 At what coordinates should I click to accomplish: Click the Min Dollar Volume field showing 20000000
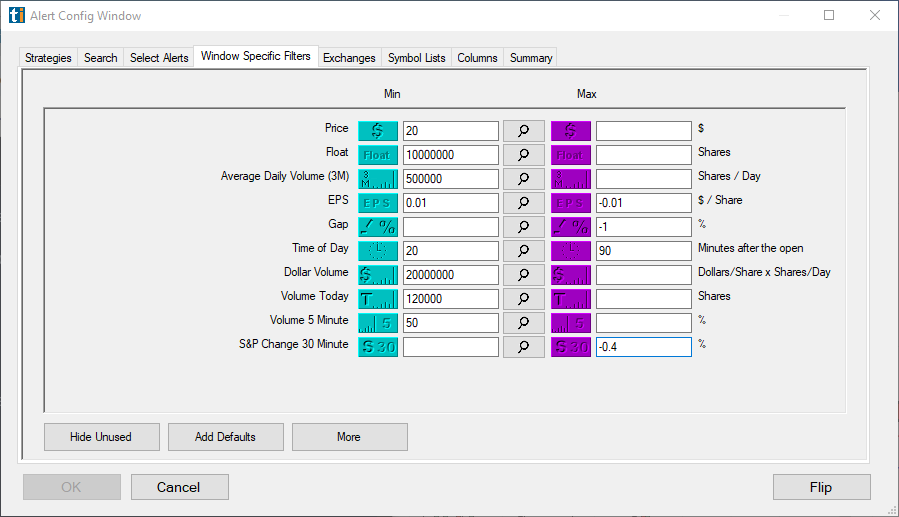click(x=451, y=275)
